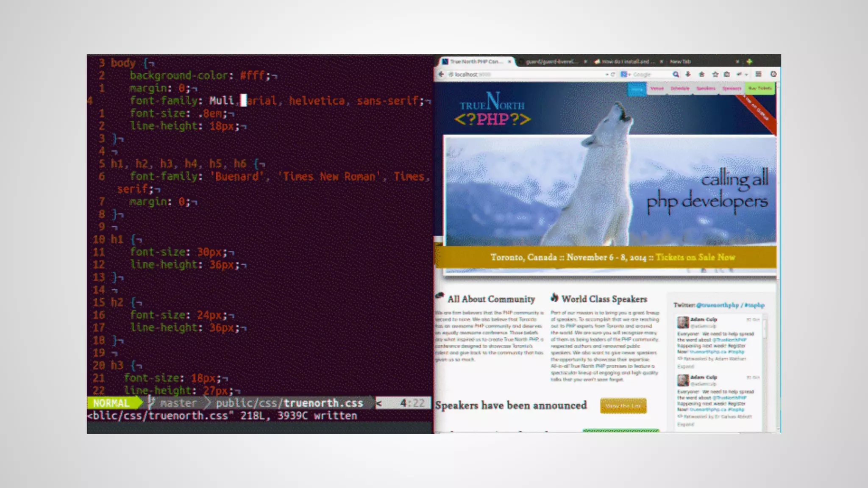Viewport: 868px width, 488px height.
Task: Close the True North PHP tab
Action: coord(510,62)
